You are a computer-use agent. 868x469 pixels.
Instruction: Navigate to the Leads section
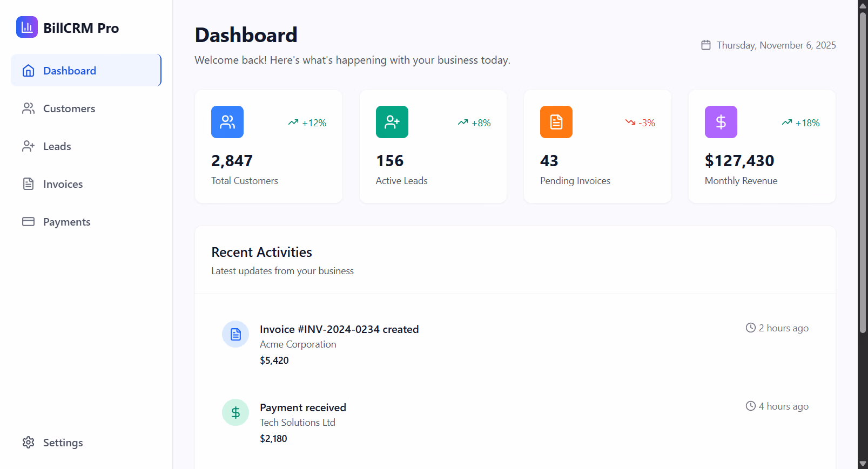point(57,146)
